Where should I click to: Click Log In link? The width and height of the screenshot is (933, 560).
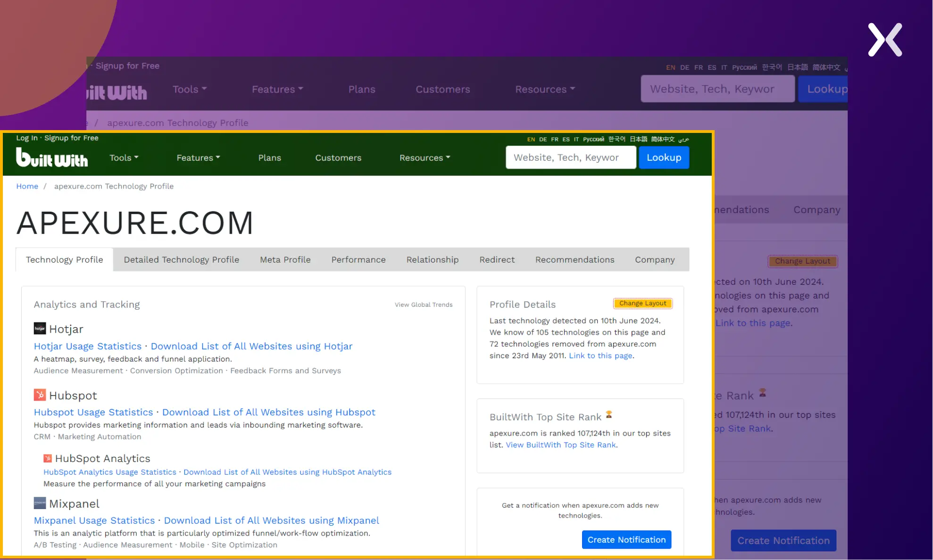click(x=27, y=138)
